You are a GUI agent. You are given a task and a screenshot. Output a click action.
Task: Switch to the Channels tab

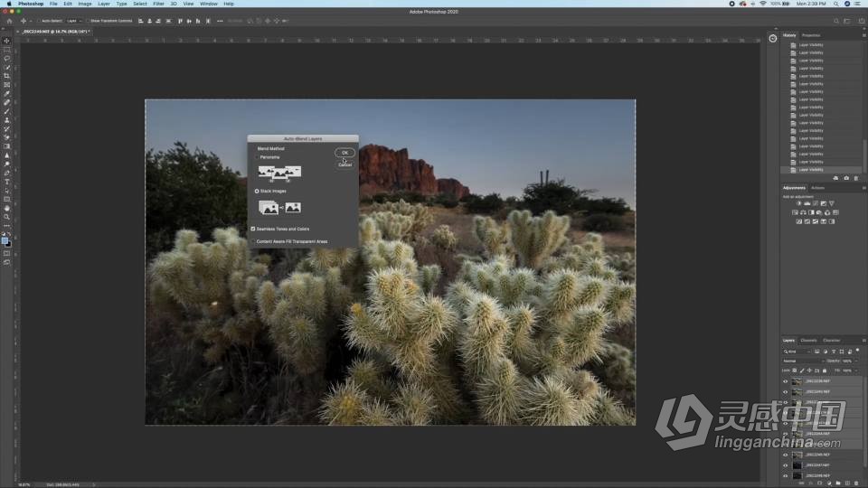point(808,341)
